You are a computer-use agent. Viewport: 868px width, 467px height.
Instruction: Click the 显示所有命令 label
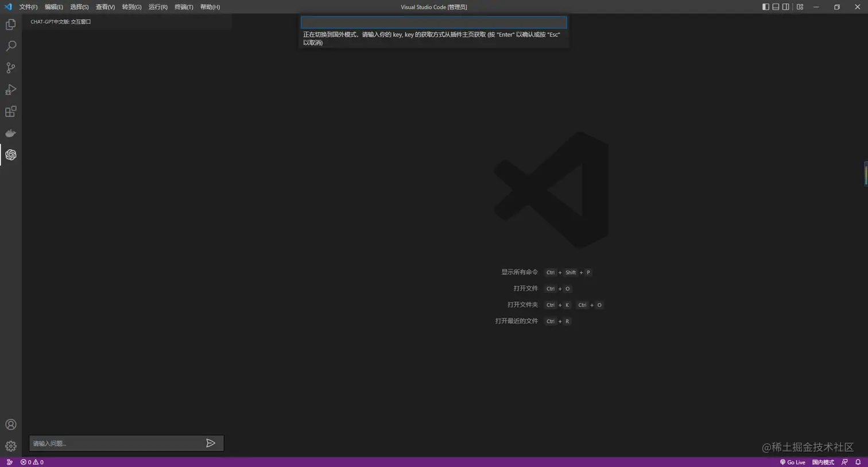520,272
